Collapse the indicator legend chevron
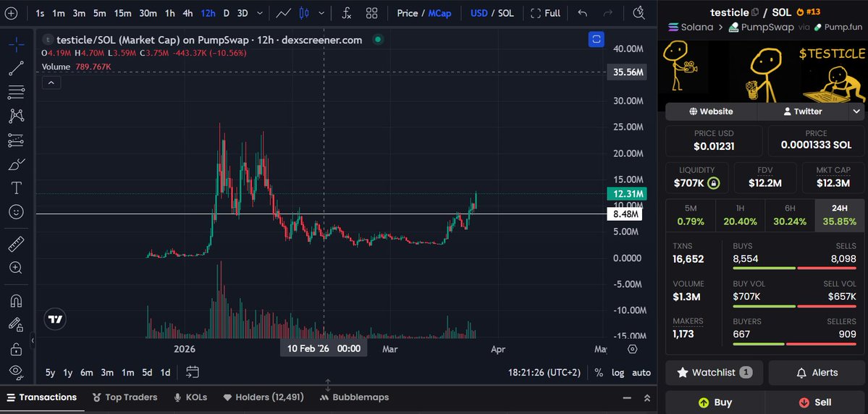 pos(51,83)
